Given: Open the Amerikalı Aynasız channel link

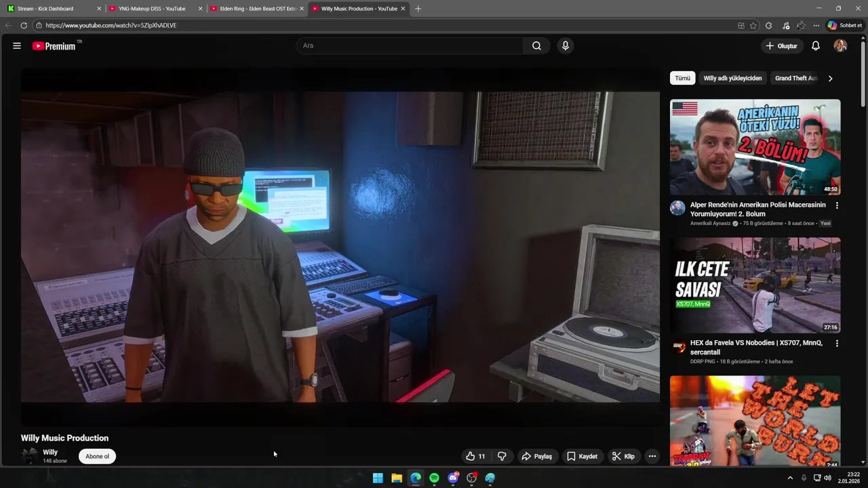Looking at the screenshot, I should (711, 223).
